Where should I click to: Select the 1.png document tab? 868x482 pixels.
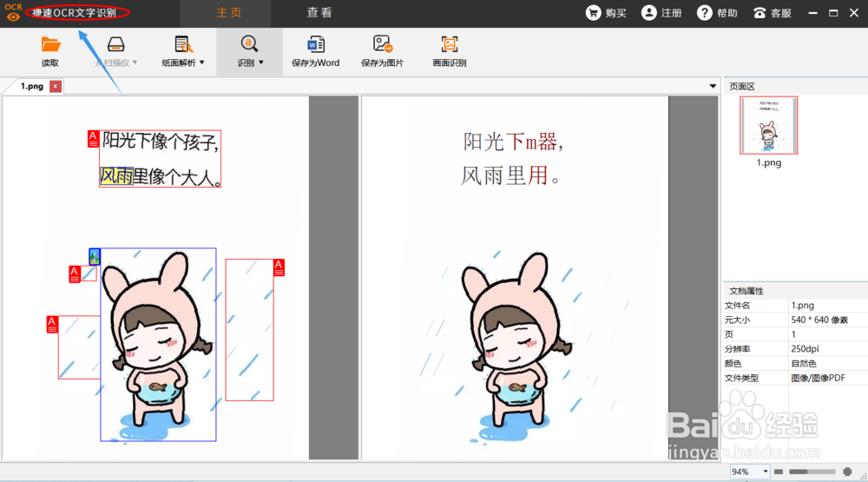click(x=32, y=86)
